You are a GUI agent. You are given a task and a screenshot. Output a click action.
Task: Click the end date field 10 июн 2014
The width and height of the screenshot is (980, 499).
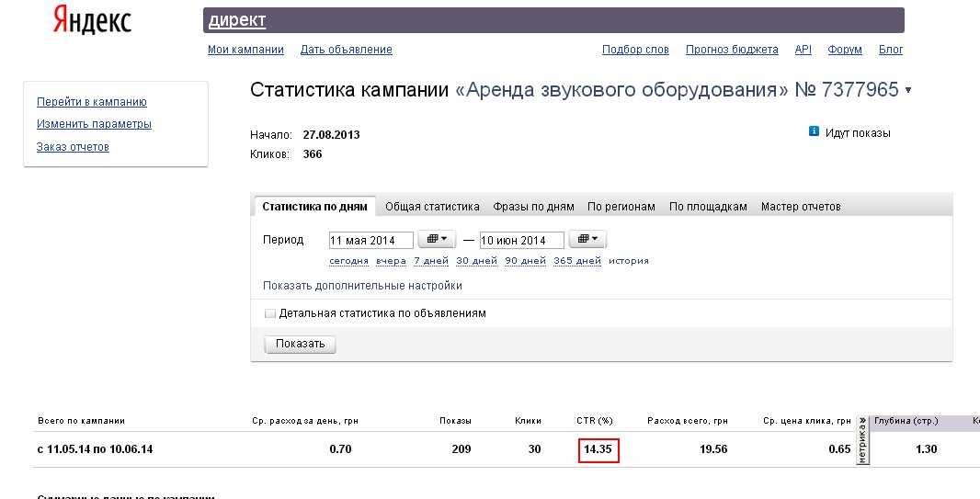(522, 241)
